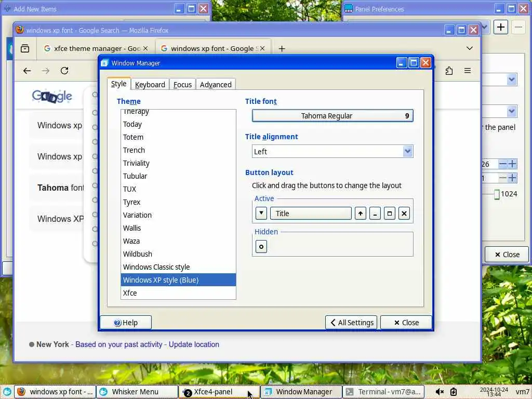The height and width of the screenshot is (399, 532).
Task: Click the muted volume tray icon
Action: (x=440, y=392)
